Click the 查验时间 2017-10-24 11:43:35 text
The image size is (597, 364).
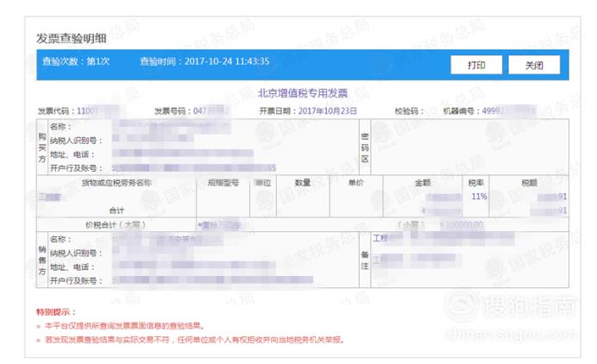[204, 61]
